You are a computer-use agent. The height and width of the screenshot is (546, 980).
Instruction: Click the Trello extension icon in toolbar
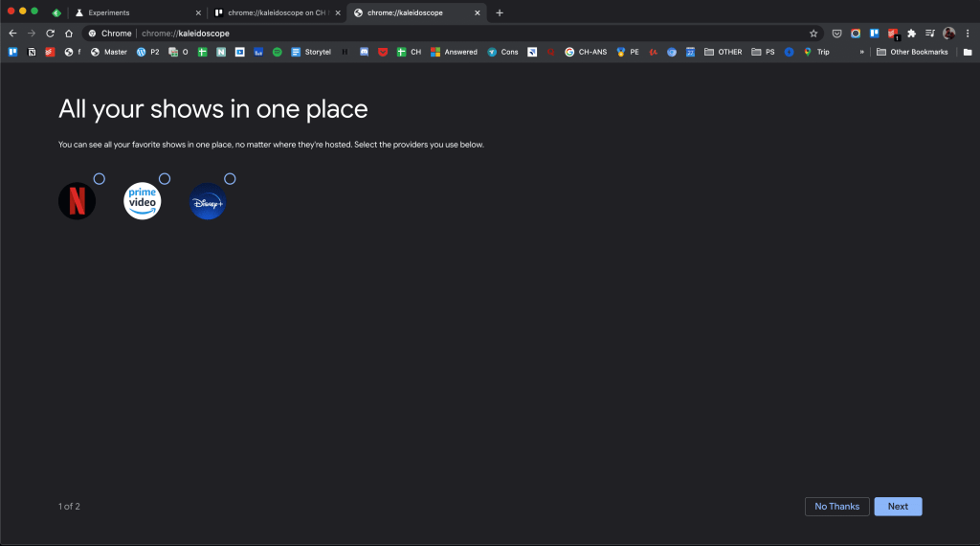pyautogui.click(x=874, y=34)
